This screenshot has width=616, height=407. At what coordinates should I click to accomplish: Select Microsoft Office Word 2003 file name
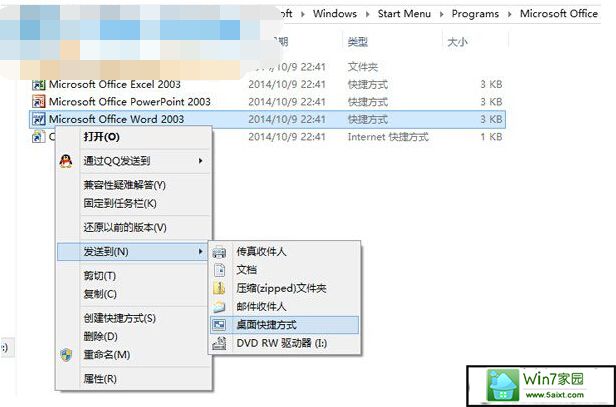[x=116, y=119]
